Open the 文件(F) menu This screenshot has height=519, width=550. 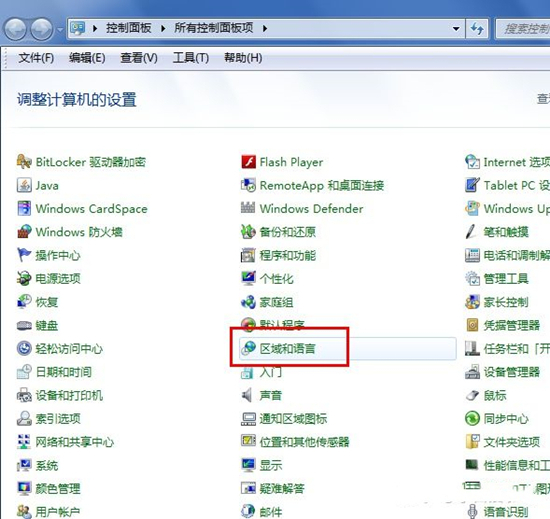pos(36,58)
